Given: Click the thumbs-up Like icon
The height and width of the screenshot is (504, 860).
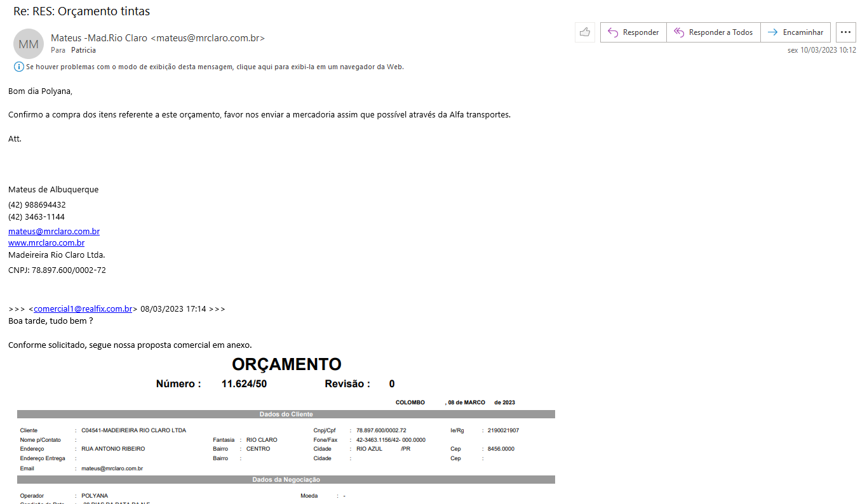Looking at the screenshot, I should (x=584, y=32).
